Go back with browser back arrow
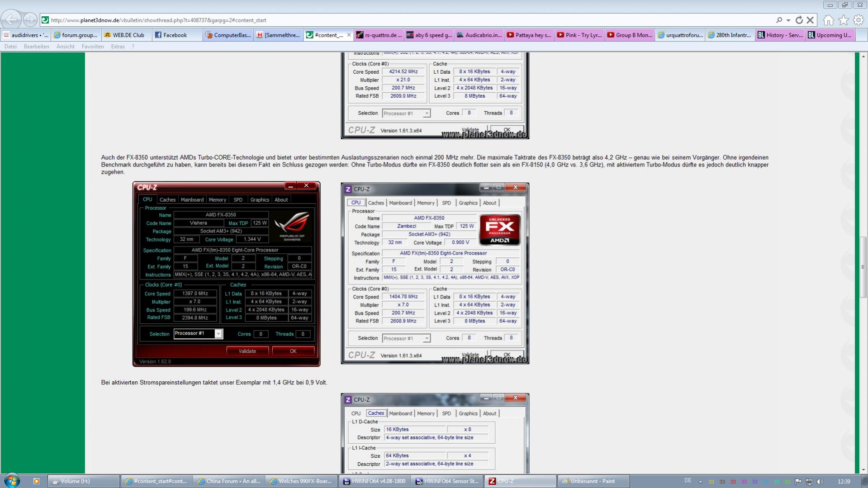The width and height of the screenshot is (868, 488). pyautogui.click(x=11, y=19)
